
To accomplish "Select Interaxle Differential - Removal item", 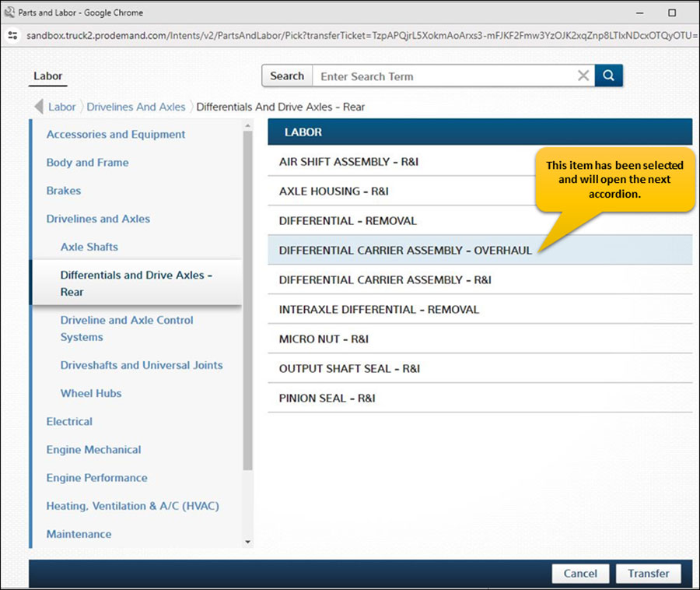I will pyautogui.click(x=379, y=309).
